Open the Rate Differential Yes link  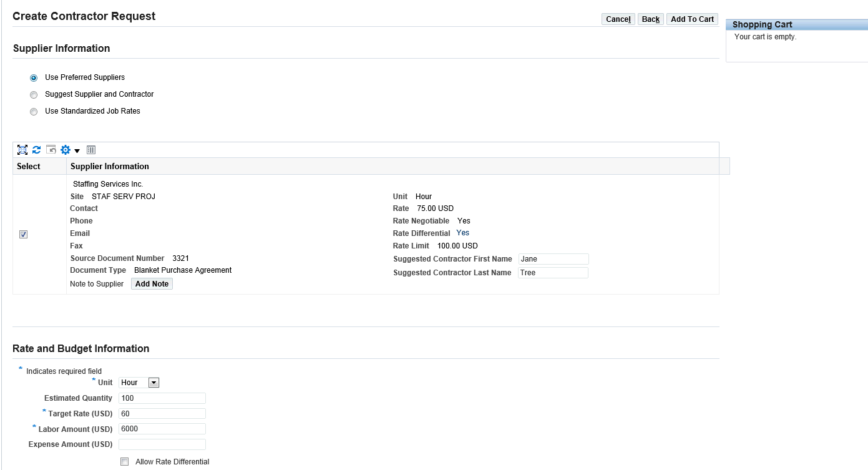pyautogui.click(x=462, y=233)
